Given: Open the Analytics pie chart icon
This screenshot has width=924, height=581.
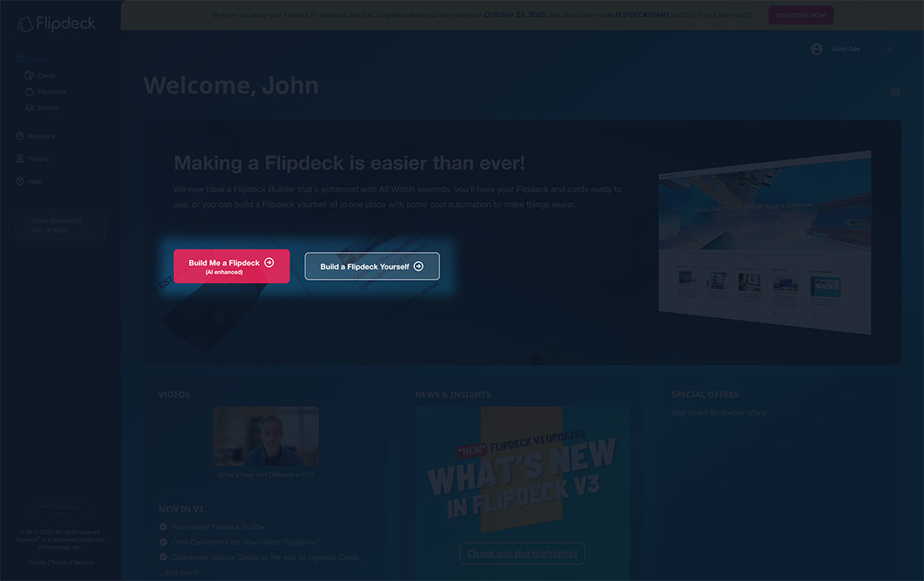Looking at the screenshot, I should (18, 135).
